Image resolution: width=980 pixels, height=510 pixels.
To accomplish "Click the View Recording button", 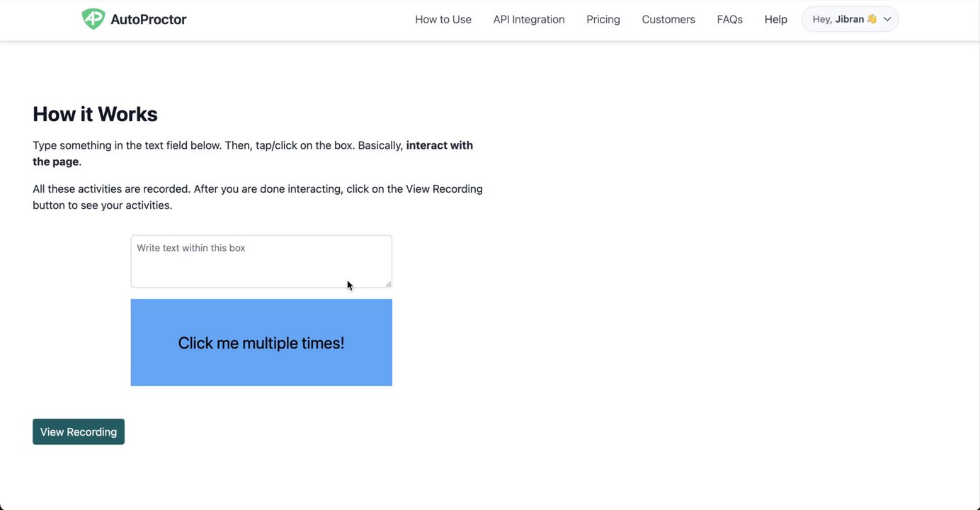I will point(79,432).
